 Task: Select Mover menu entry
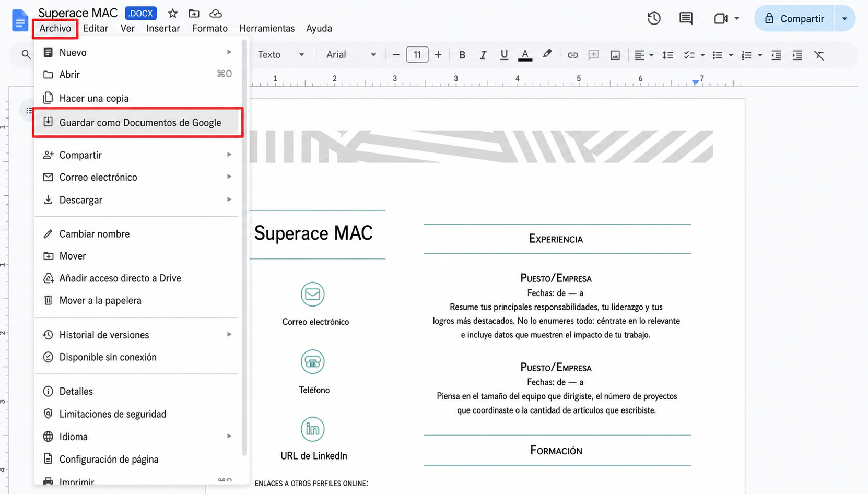coord(137,256)
